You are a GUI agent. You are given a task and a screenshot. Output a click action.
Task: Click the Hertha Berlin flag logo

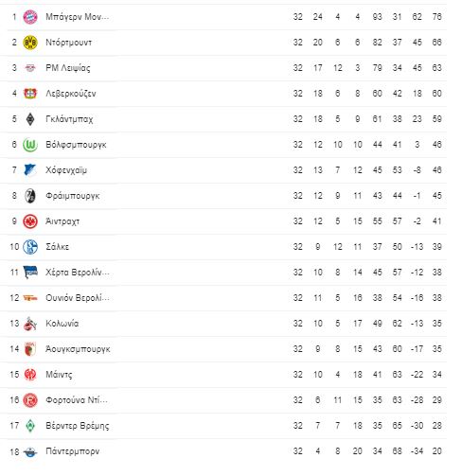pos(30,273)
